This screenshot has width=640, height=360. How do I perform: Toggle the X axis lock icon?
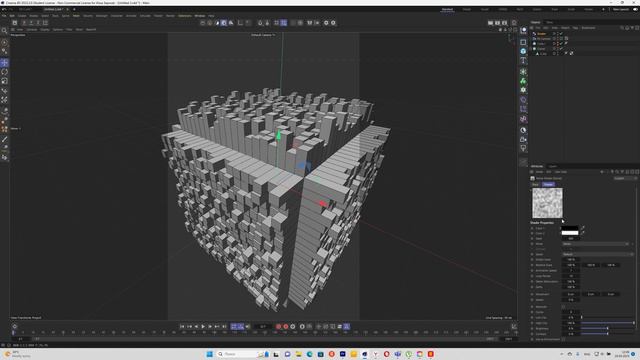[x=24, y=23]
